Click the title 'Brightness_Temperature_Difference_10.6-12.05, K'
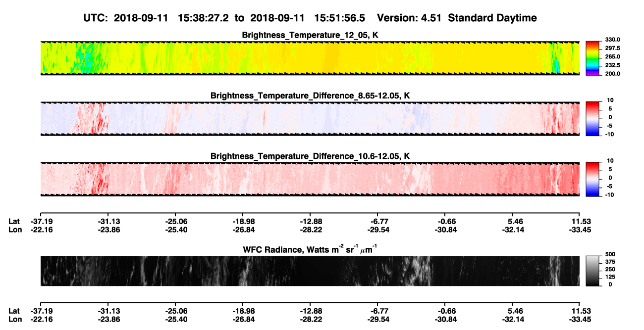Viewport: 644px width, 330px height. [310, 156]
